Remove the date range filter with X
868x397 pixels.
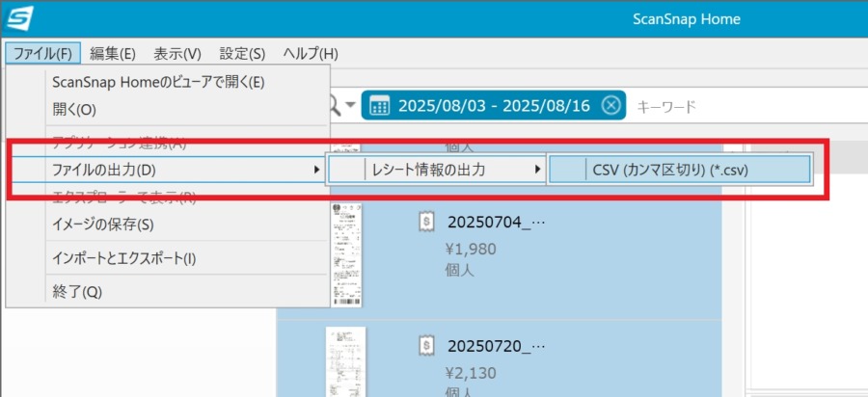[610, 105]
